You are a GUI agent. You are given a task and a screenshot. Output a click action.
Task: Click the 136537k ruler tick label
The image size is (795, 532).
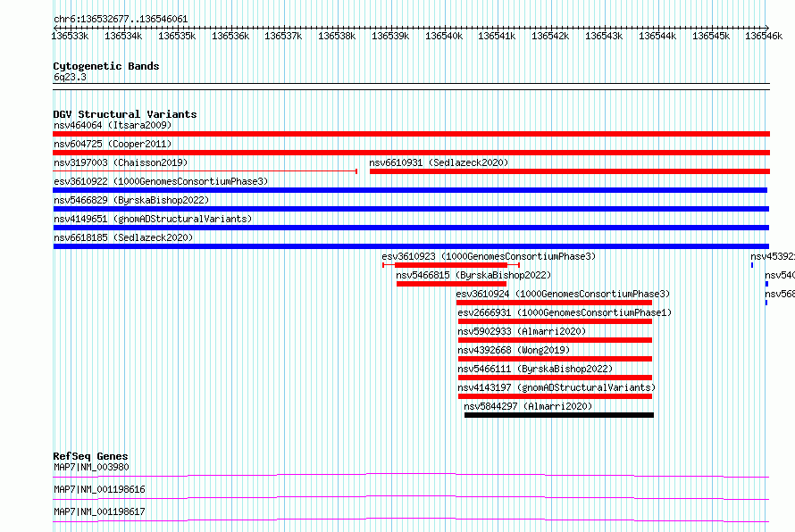tap(283, 36)
